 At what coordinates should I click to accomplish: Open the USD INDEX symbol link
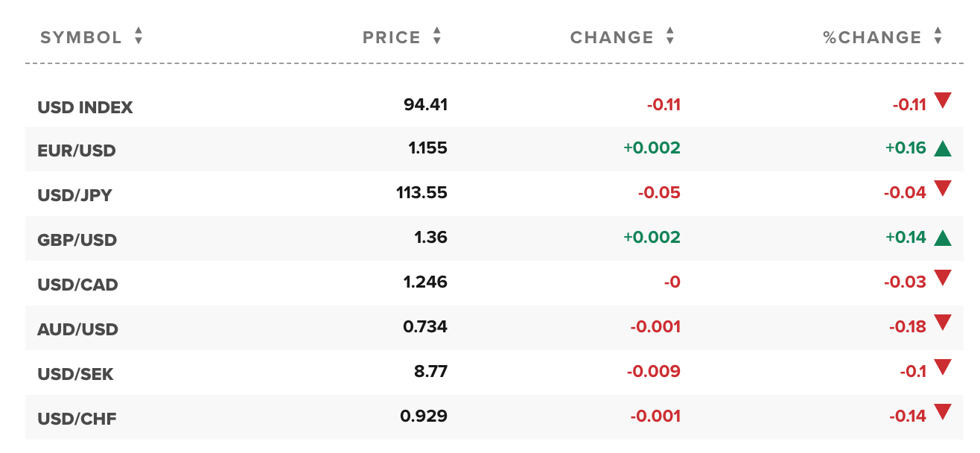tap(85, 107)
